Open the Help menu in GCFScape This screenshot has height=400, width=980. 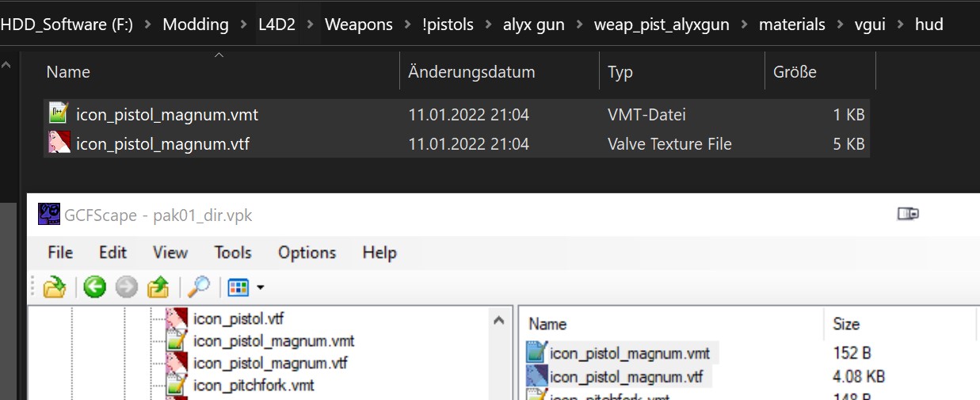coord(379,253)
